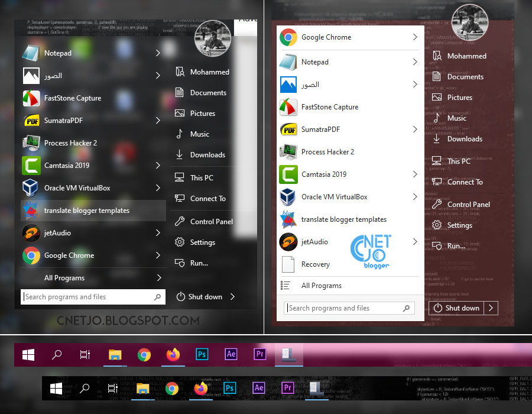This screenshot has height=414, width=532.
Task: Open Control Panel in dark start menu
Action: 204,222
